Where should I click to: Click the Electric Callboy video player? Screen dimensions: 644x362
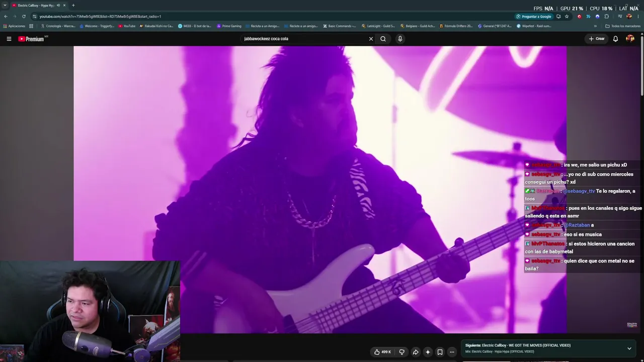click(x=320, y=190)
